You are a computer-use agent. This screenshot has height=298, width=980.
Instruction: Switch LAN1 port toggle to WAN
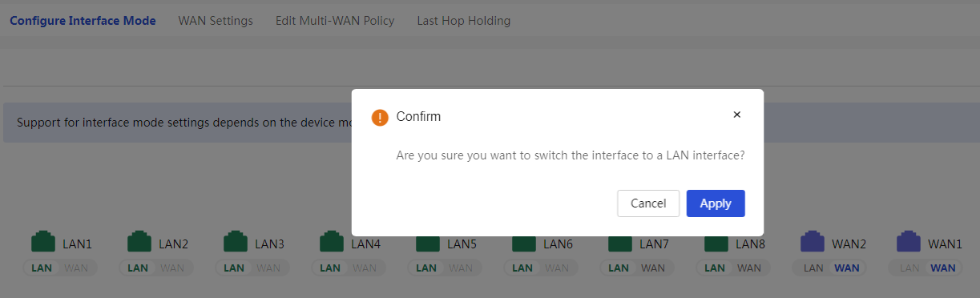click(77, 268)
